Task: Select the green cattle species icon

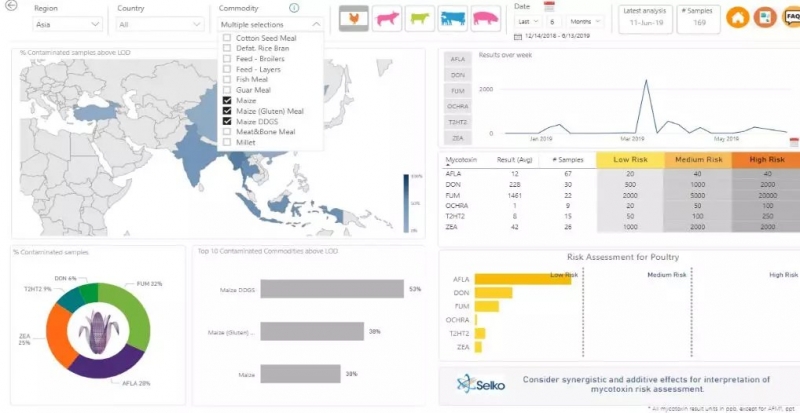Action: [419, 18]
